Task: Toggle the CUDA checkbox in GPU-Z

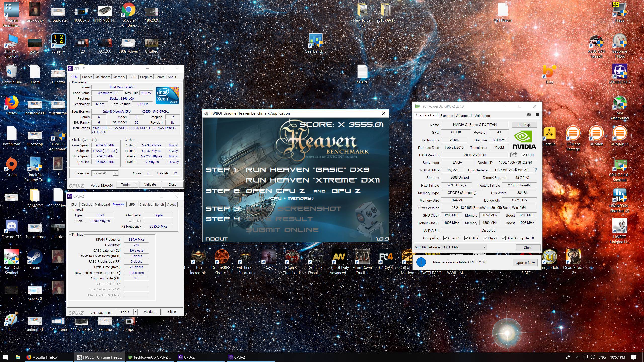Action: 466,238
